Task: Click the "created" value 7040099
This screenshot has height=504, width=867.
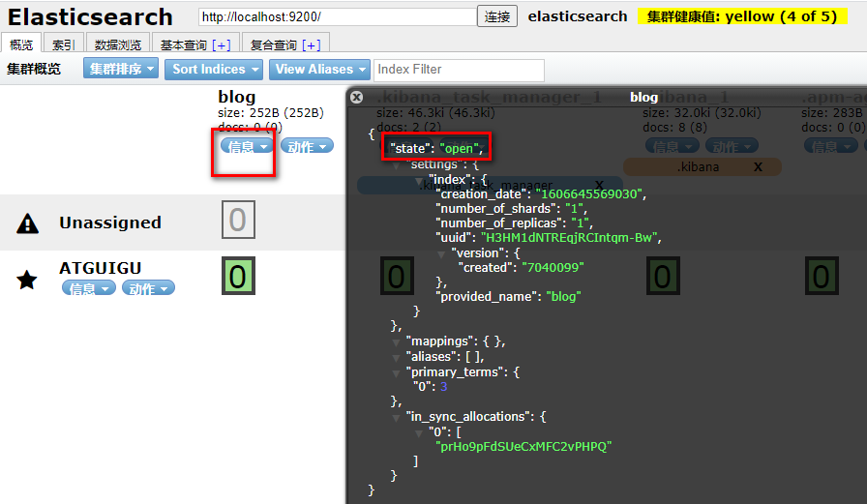Action: point(553,267)
